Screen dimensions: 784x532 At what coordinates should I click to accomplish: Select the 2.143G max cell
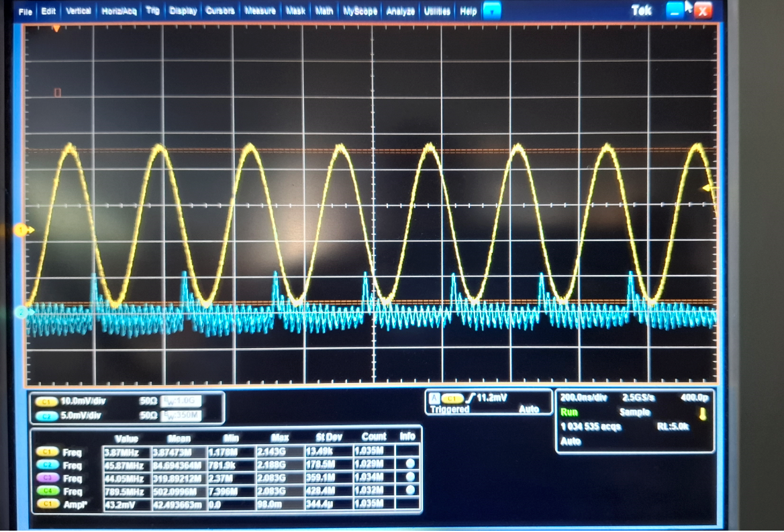[279, 451]
